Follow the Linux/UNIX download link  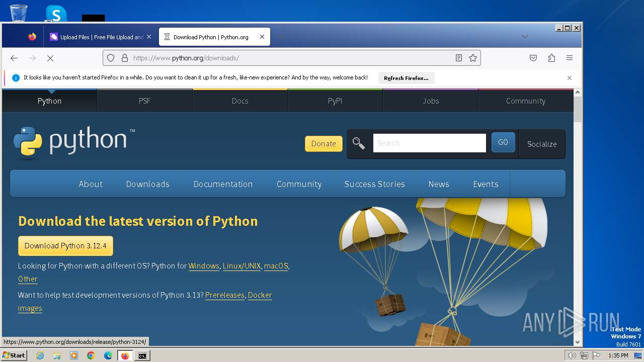coord(242,265)
